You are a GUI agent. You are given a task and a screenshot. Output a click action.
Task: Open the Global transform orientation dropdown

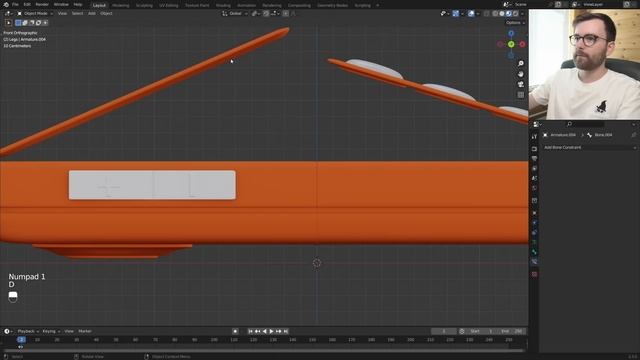pyautogui.click(x=235, y=13)
